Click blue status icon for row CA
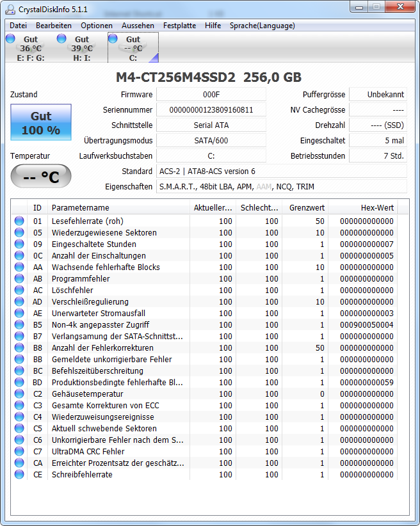 pos(19,463)
